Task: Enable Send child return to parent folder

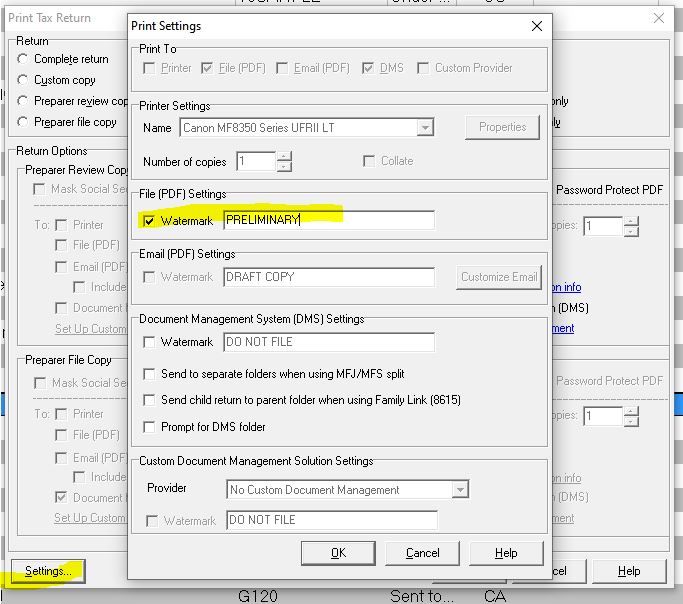Action: point(150,400)
